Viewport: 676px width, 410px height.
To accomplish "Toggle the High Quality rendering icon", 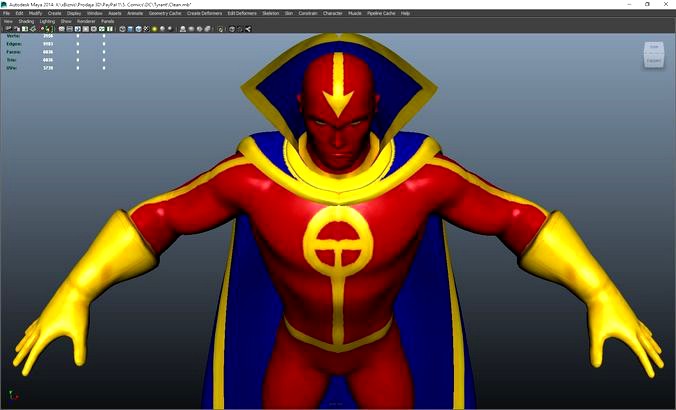I will [x=170, y=29].
